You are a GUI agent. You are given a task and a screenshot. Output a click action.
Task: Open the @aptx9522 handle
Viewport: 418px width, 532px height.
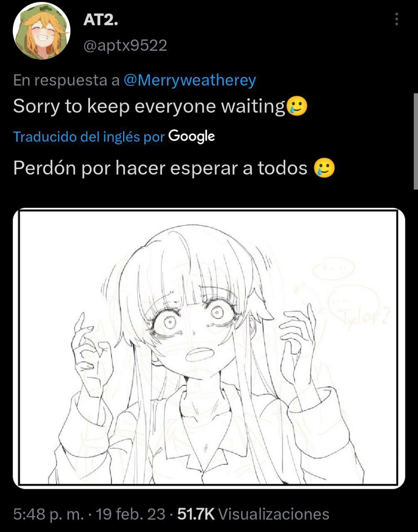point(125,45)
